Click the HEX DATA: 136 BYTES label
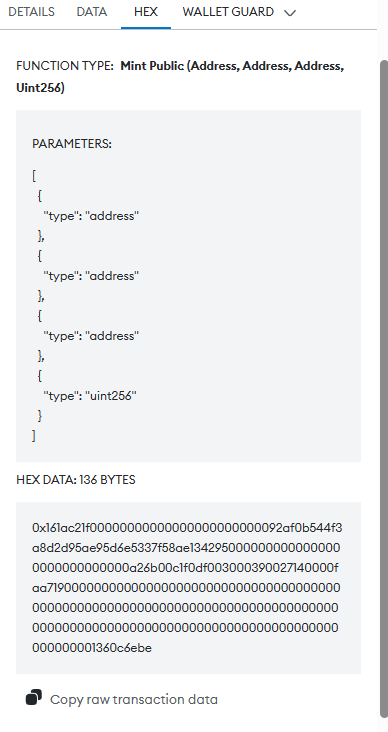This screenshot has width=388, height=732. point(76,480)
